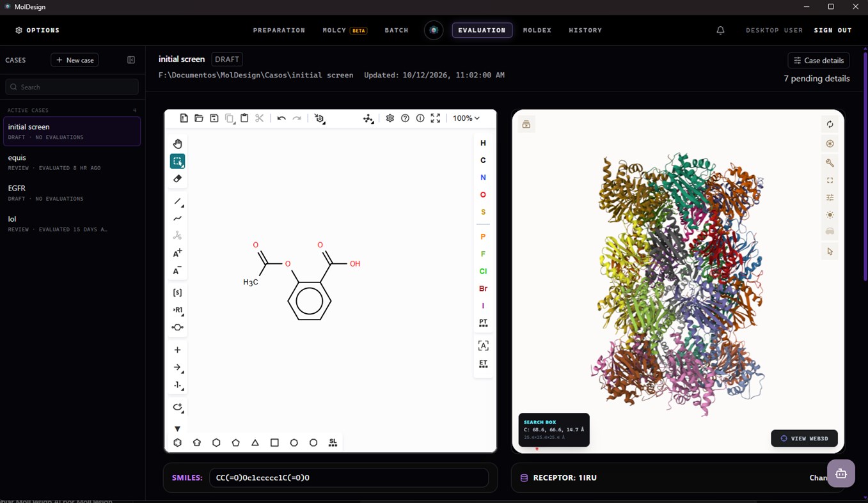Insert the cyclobutane square template
The image size is (868, 503).
point(274,442)
